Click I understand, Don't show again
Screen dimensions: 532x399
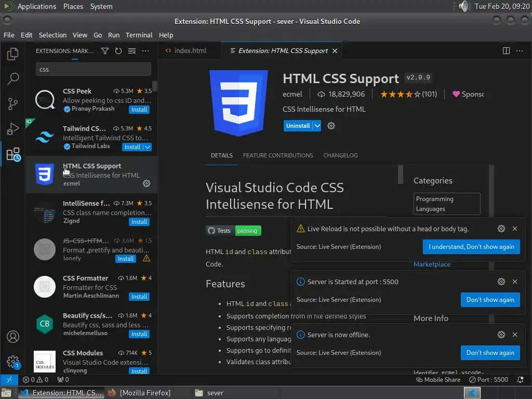point(471,247)
